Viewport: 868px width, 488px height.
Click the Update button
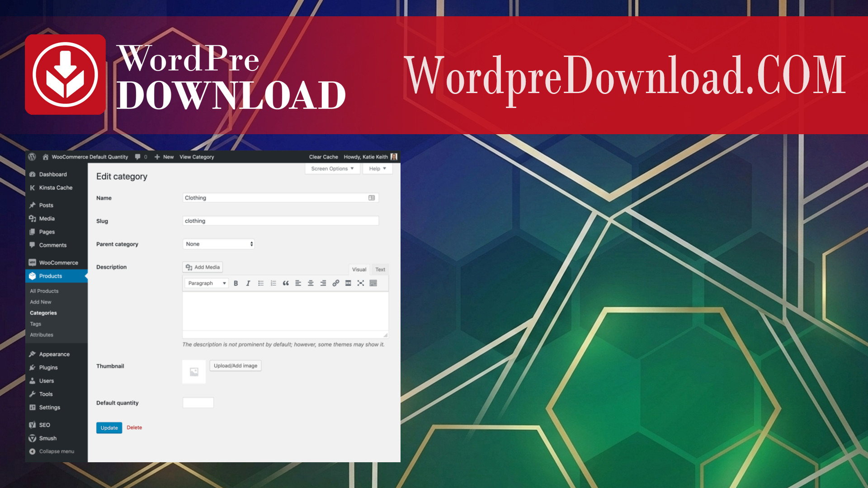click(109, 428)
